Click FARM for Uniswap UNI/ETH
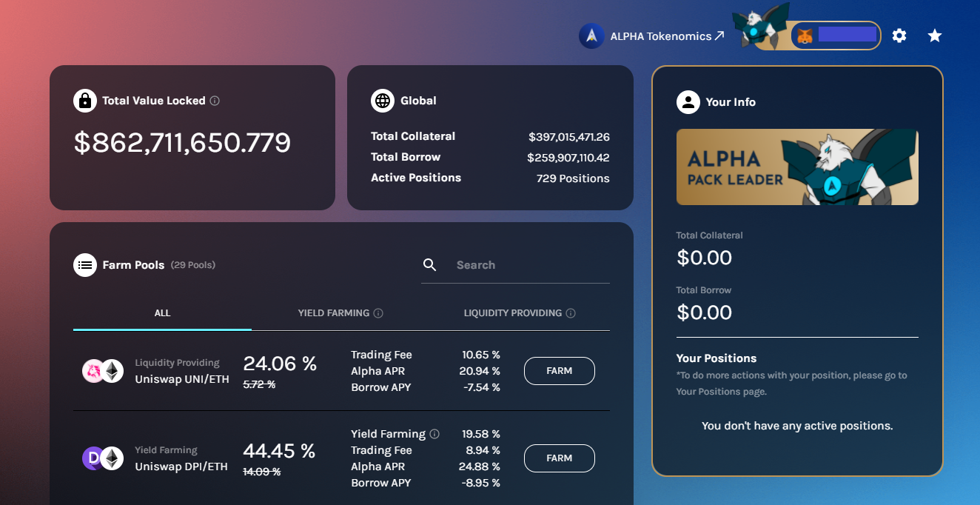Image resolution: width=980 pixels, height=505 pixels. coord(560,371)
